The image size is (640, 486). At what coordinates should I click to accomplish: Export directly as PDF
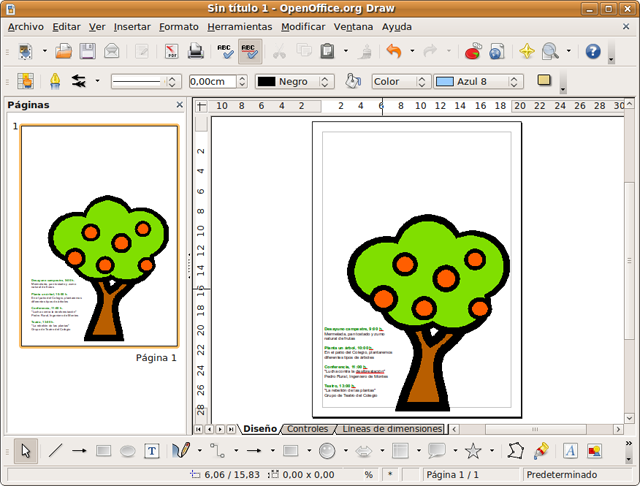(x=170, y=51)
